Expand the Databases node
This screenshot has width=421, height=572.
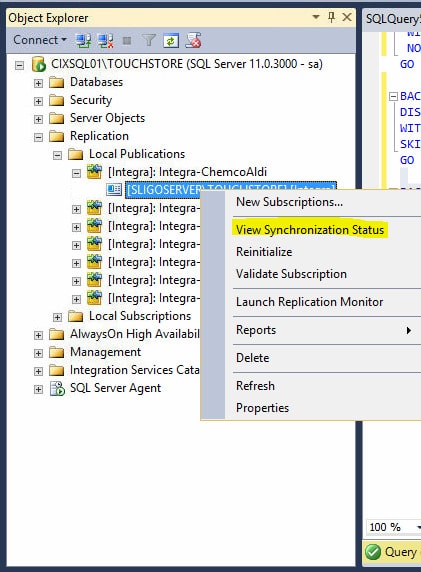click(x=38, y=83)
